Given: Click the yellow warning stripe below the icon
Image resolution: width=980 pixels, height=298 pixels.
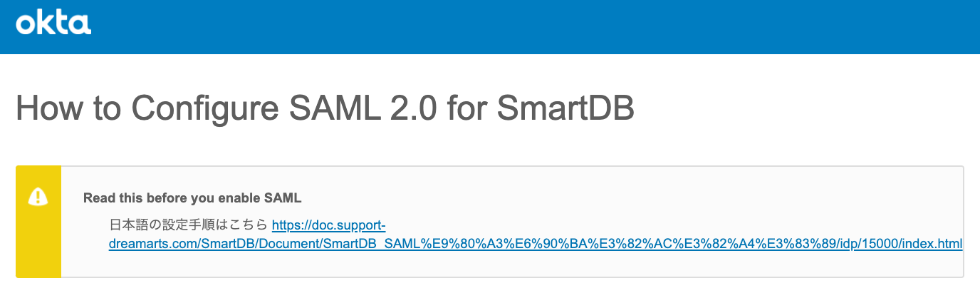Looking at the screenshot, I should point(38,250).
